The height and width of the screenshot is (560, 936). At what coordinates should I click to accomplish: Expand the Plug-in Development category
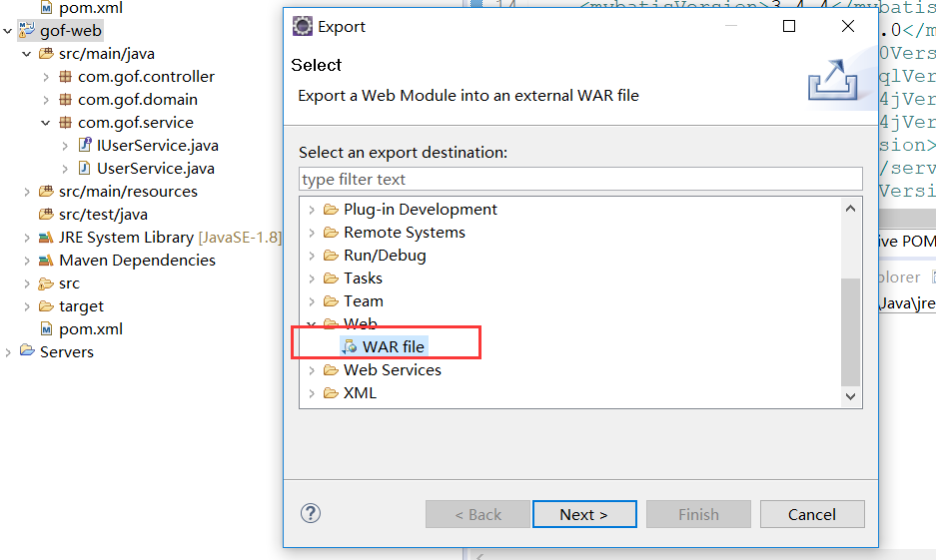tap(311, 210)
